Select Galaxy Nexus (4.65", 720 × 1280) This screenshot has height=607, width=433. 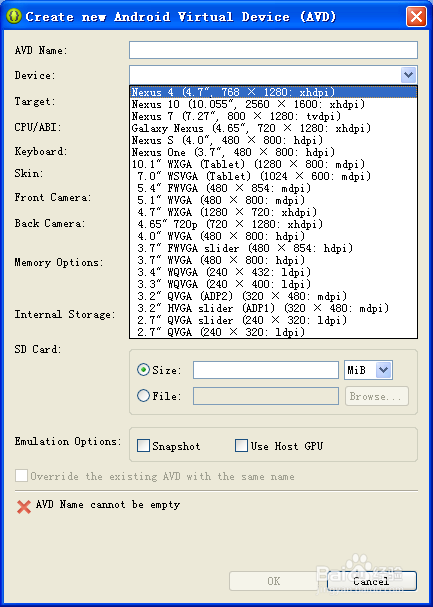click(273, 128)
